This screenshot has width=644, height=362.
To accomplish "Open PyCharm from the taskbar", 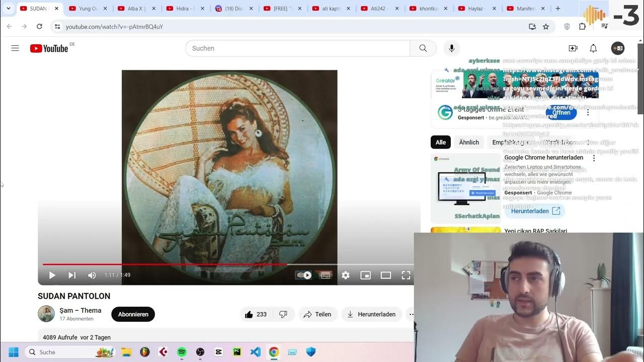I will [237, 352].
